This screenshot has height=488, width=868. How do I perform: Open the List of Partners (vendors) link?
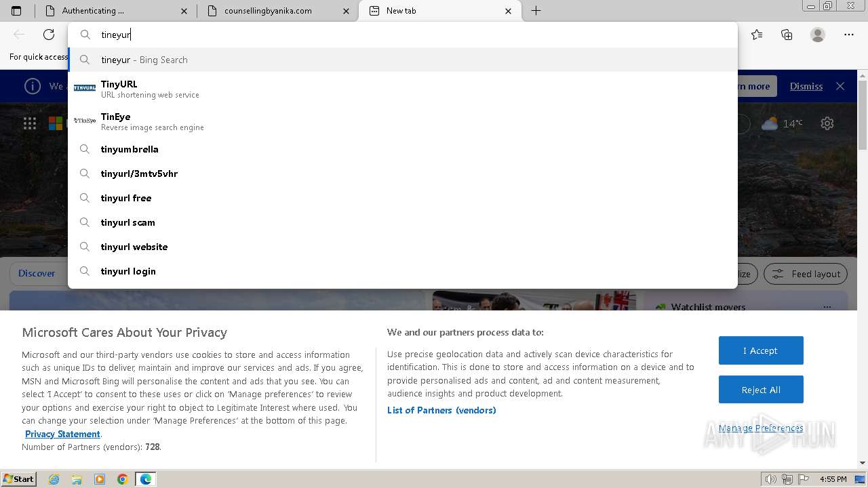pyautogui.click(x=441, y=410)
